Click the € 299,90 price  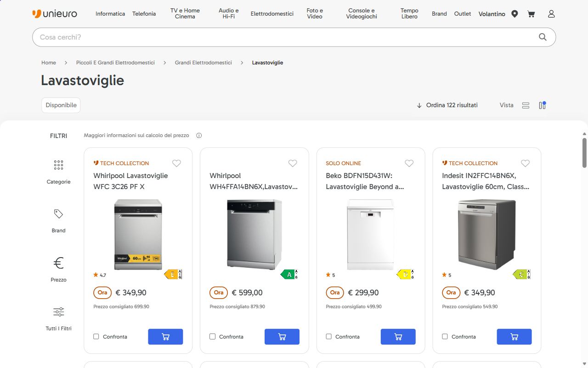coord(363,293)
